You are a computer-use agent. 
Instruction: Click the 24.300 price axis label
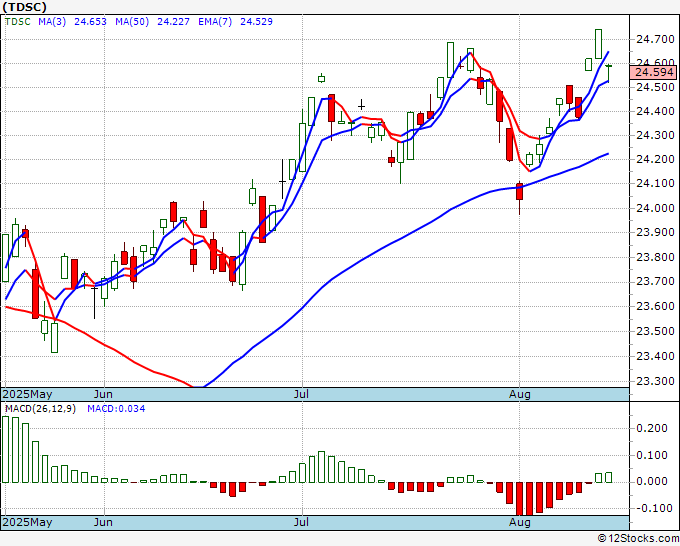click(x=655, y=135)
